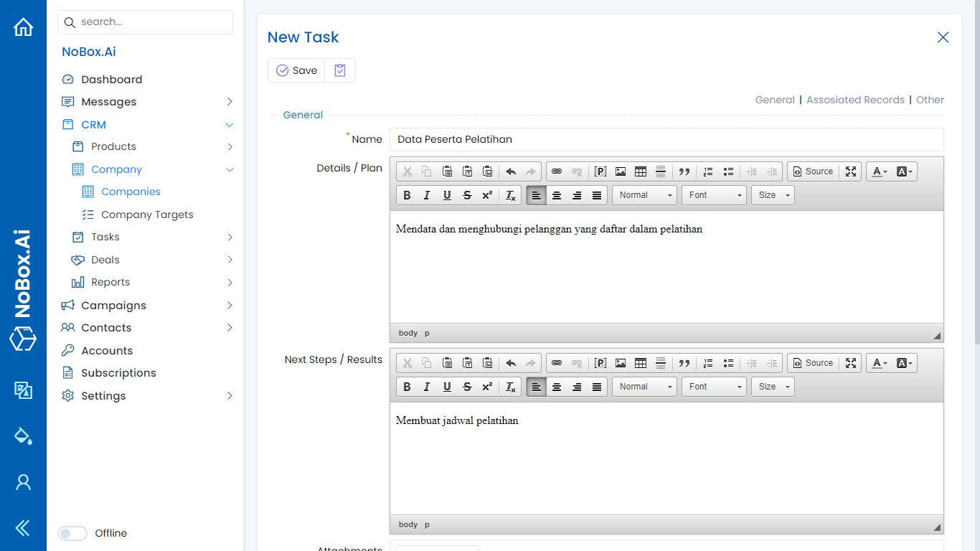This screenshot has height=551, width=980.
Task: Open the Other section link
Action: click(930, 100)
